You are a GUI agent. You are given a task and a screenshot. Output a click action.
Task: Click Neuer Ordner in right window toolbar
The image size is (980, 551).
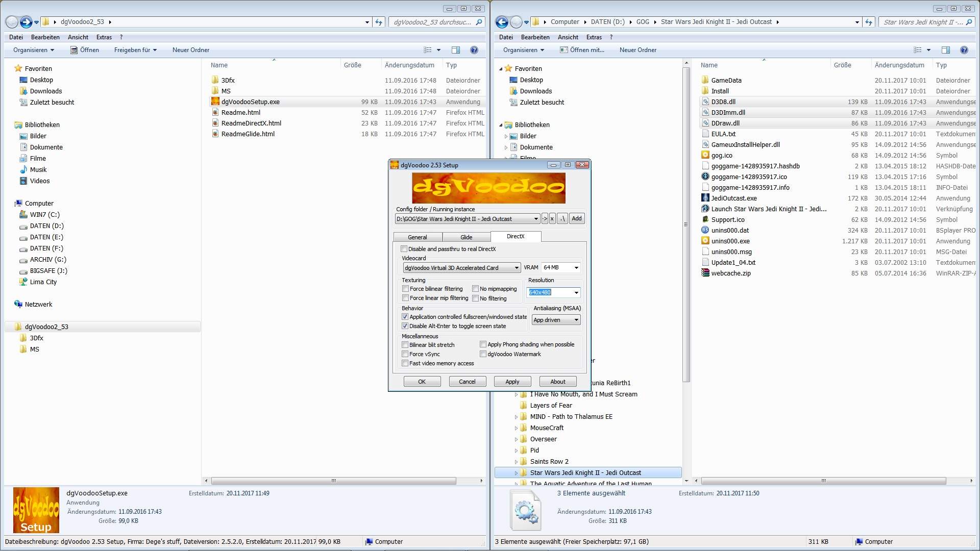638,50
